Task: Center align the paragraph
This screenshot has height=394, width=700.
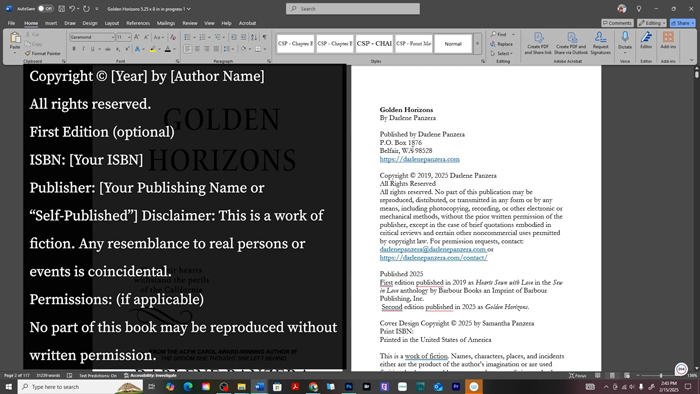Action: point(197,49)
